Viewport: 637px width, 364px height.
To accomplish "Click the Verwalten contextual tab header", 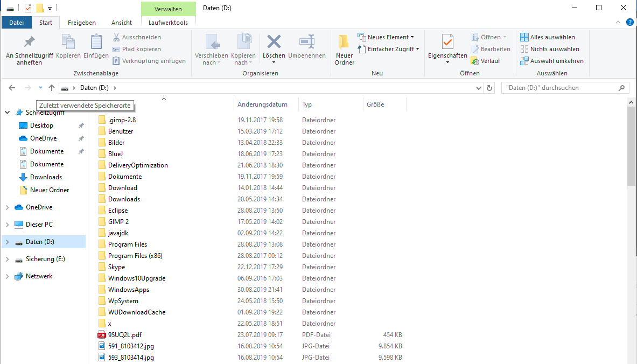I will [x=168, y=9].
